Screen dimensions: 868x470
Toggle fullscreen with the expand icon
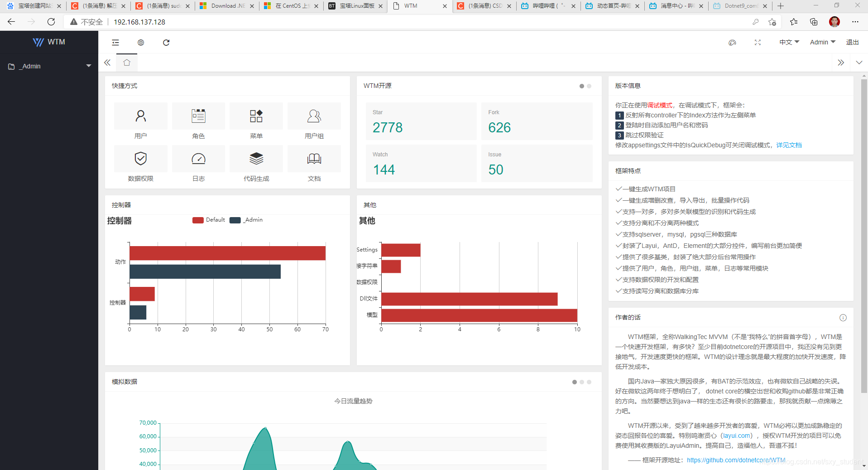[758, 43]
